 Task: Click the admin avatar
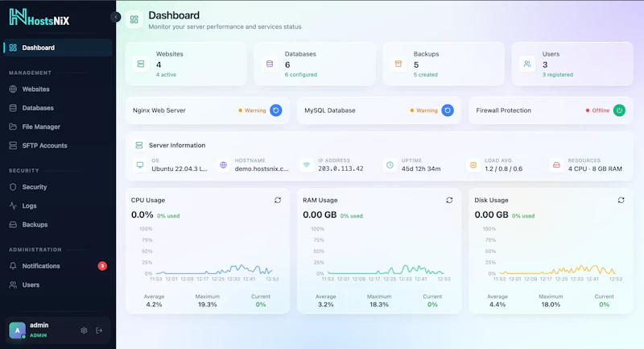point(17,330)
